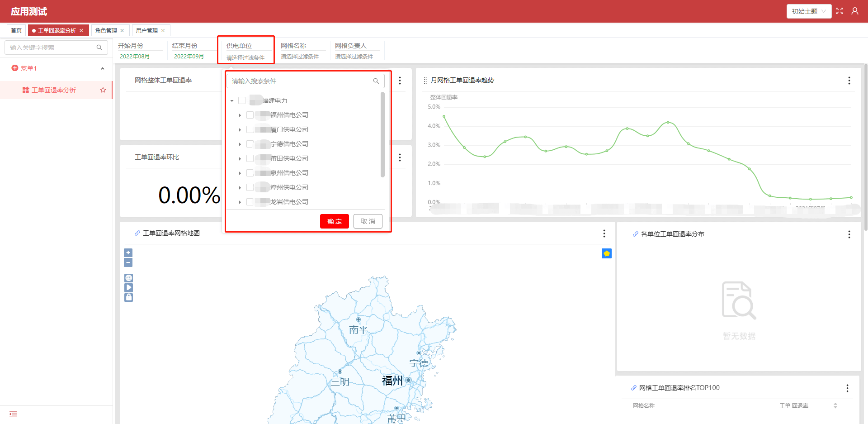Click the user profile icon
Image resolution: width=868 pixels, height=424 pixels.
(855, 11)
